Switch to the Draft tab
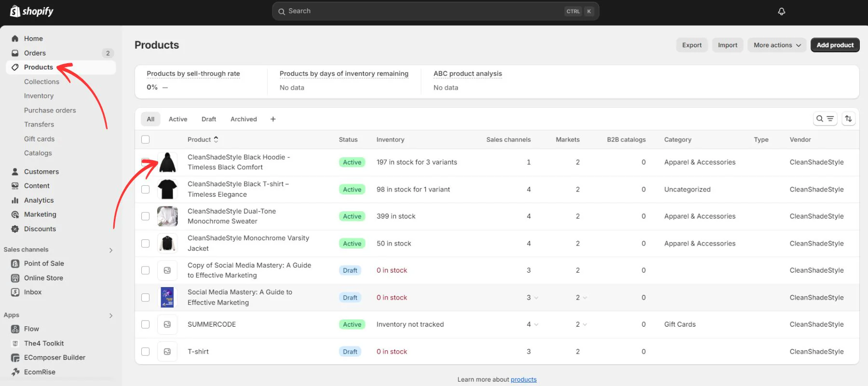 point(209,119)
